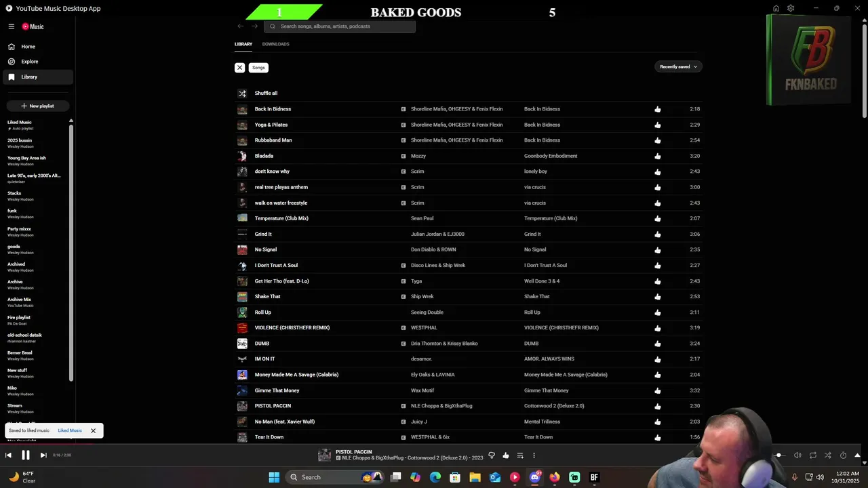
Task: Open sleep timer icon in player
Action: [x=843, y=455]
